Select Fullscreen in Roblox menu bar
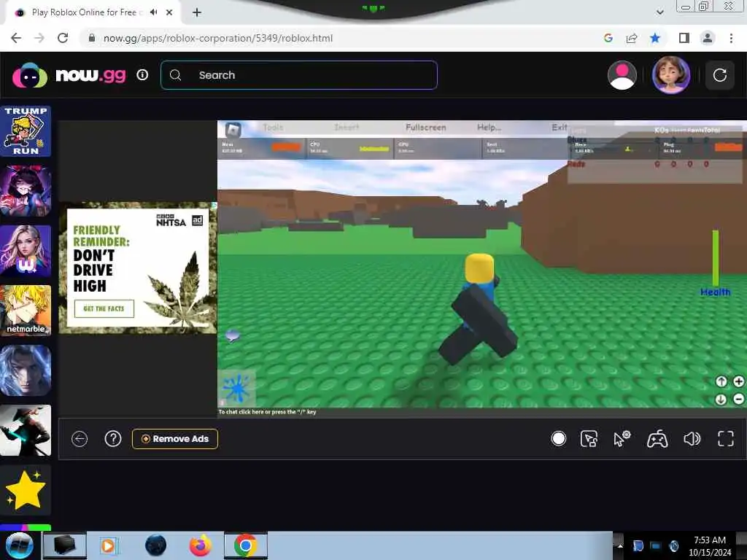 pyautogui.click(x=426, y=127)
